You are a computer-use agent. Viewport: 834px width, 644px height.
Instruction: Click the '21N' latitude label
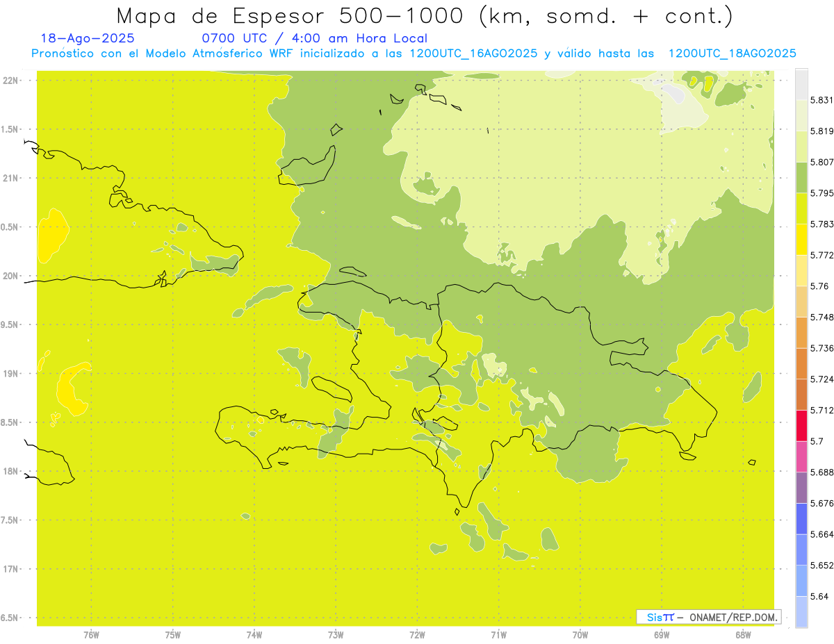point(10,179)
